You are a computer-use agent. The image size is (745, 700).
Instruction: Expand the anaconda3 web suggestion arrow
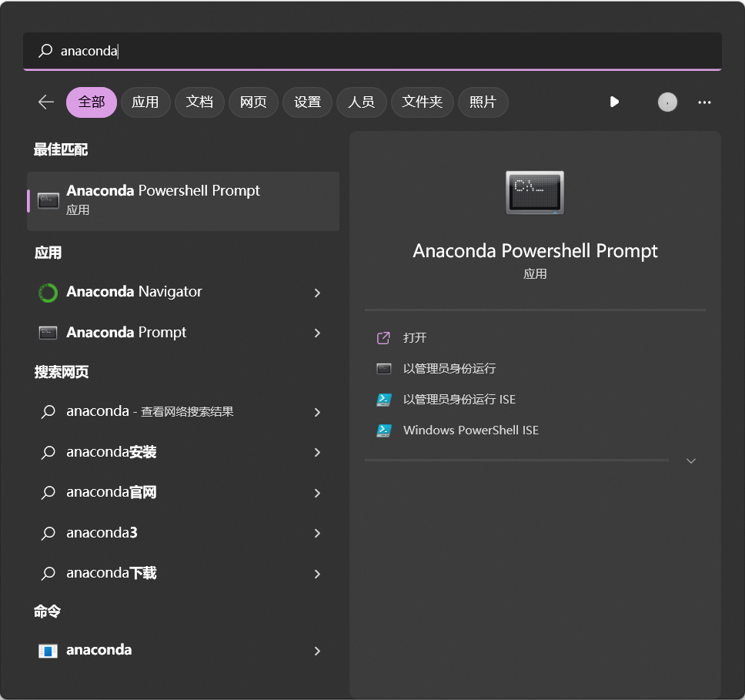317,533
